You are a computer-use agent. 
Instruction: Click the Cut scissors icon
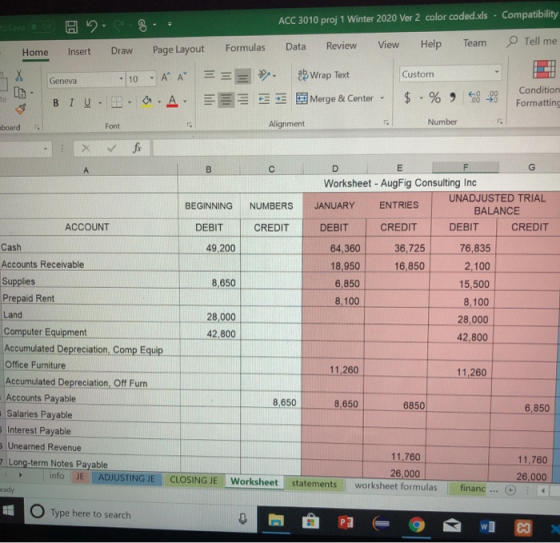click(19, 75)
